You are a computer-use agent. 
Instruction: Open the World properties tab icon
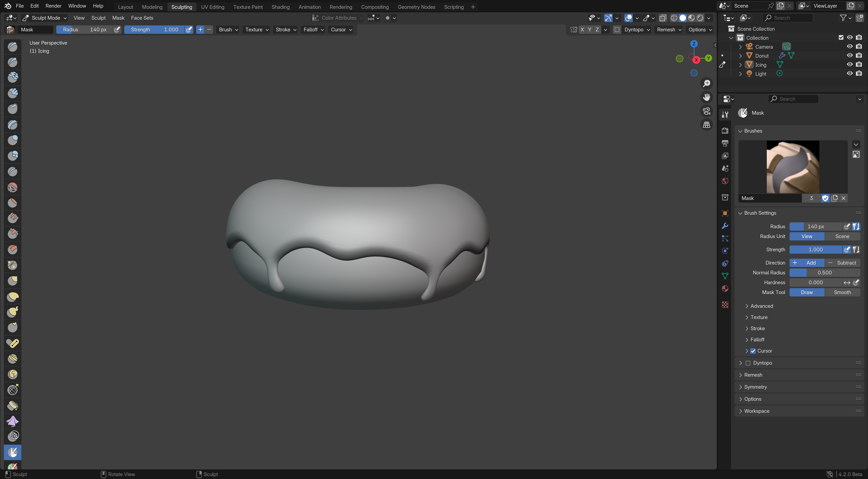[725, 181]
